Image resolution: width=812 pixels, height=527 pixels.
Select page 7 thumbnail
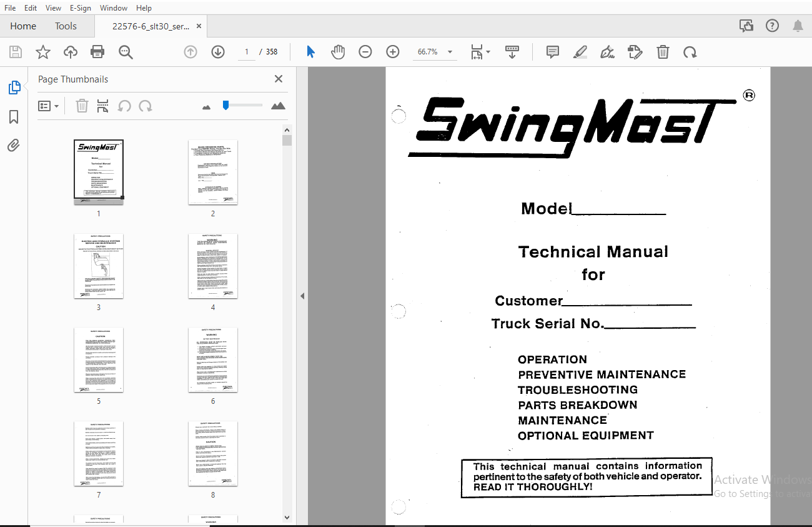[x=99, y=453]
